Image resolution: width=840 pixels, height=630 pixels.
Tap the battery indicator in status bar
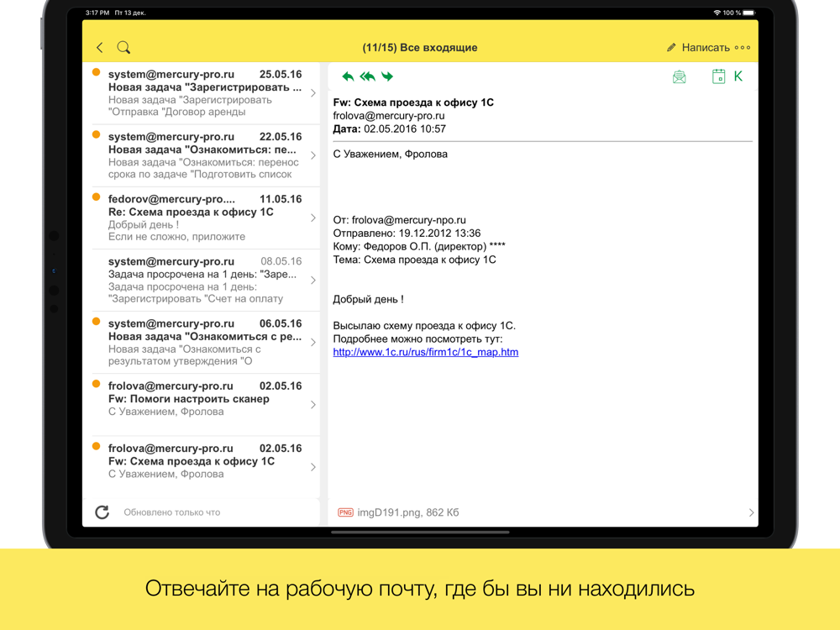[x=749, y=13]
